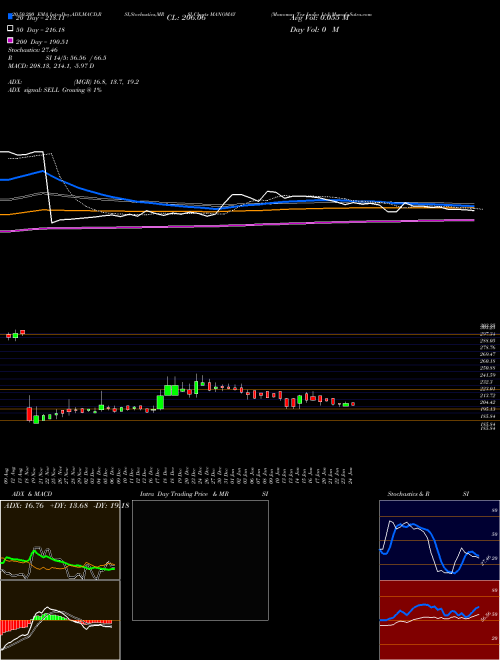Select the "200 Day - 190.51" legend text
This screenshot has height=660, width=500.
pos(42,42)
